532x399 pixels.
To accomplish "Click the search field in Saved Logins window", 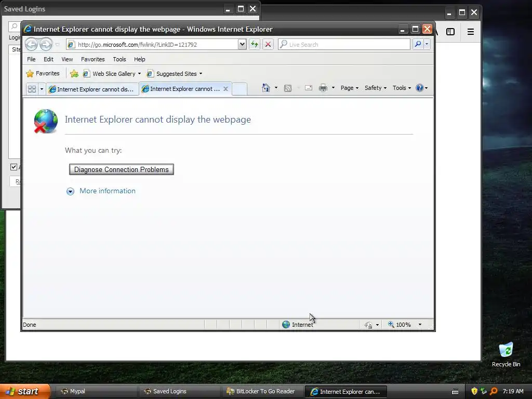I will coord(14,26).
